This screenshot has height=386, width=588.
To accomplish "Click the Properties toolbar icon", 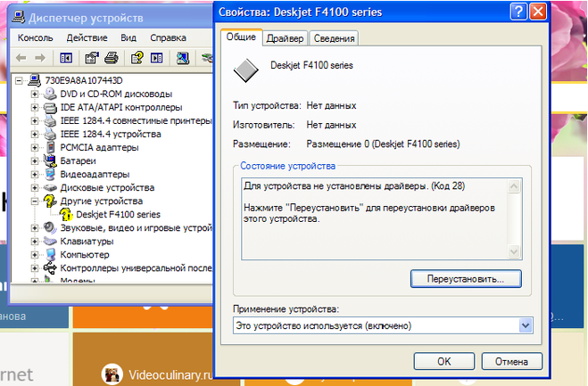I will tap(92, 58).
